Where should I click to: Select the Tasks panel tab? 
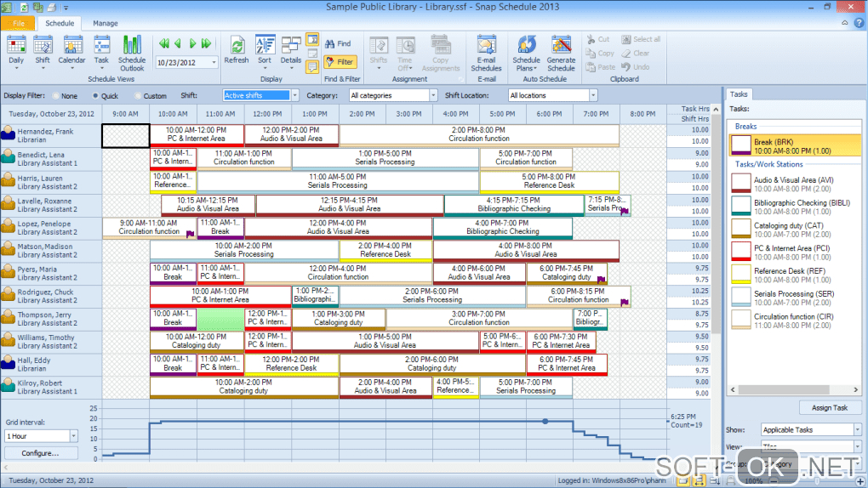739,94
